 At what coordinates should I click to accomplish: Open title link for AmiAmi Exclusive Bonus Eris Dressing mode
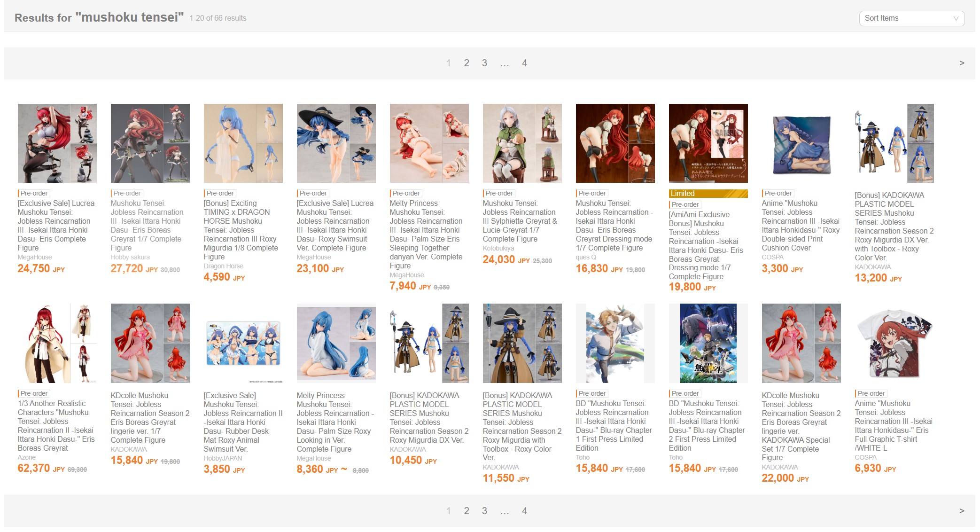(706, 246)
